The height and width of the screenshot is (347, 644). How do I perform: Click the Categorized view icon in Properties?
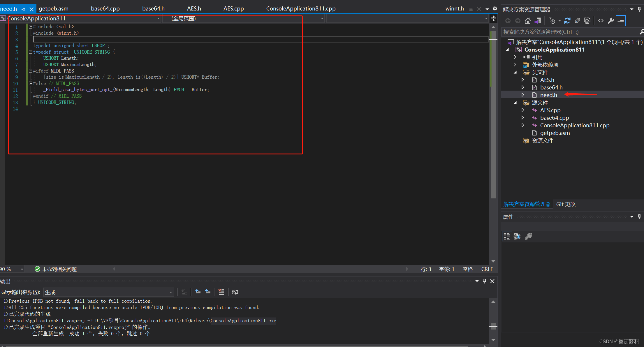point(507,236)
